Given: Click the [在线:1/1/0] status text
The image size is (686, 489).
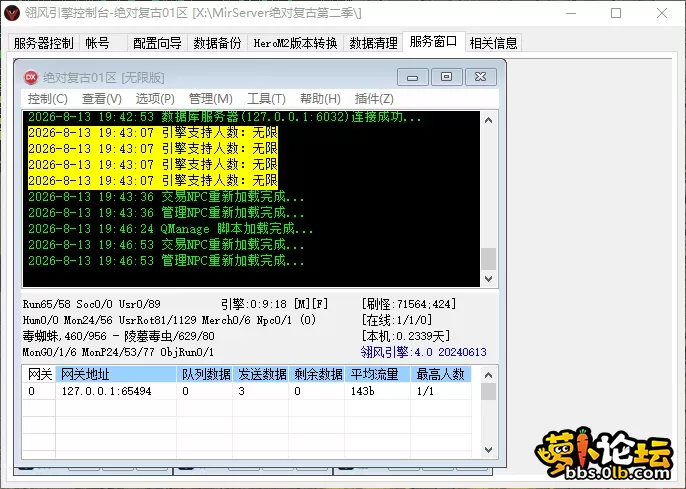Looking at the screenshot, I should pos(397,320).
